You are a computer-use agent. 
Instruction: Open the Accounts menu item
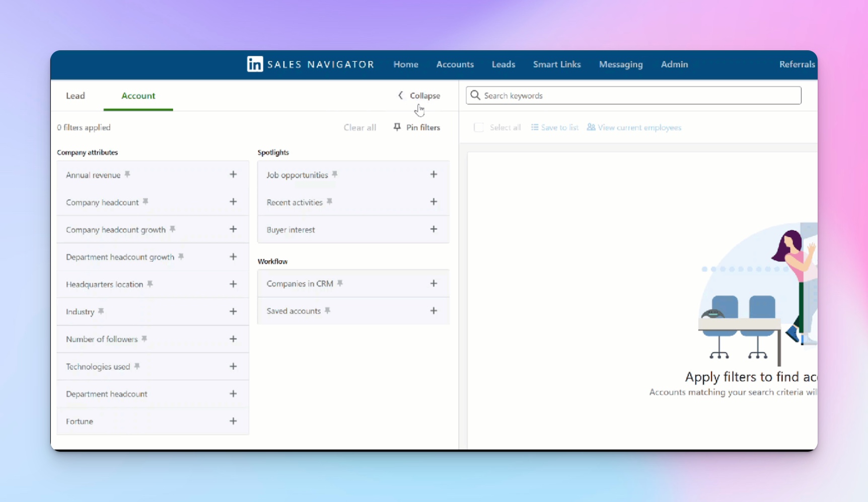(x=455, y=64)
